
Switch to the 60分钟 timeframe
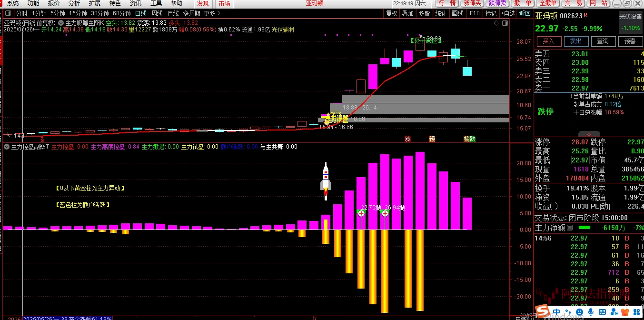coord(122,14)
